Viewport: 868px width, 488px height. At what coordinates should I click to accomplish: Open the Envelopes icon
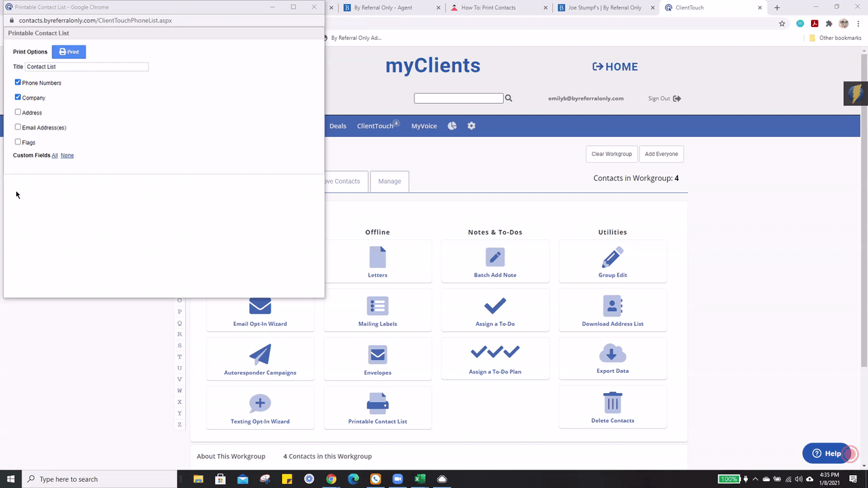(378, 354)
